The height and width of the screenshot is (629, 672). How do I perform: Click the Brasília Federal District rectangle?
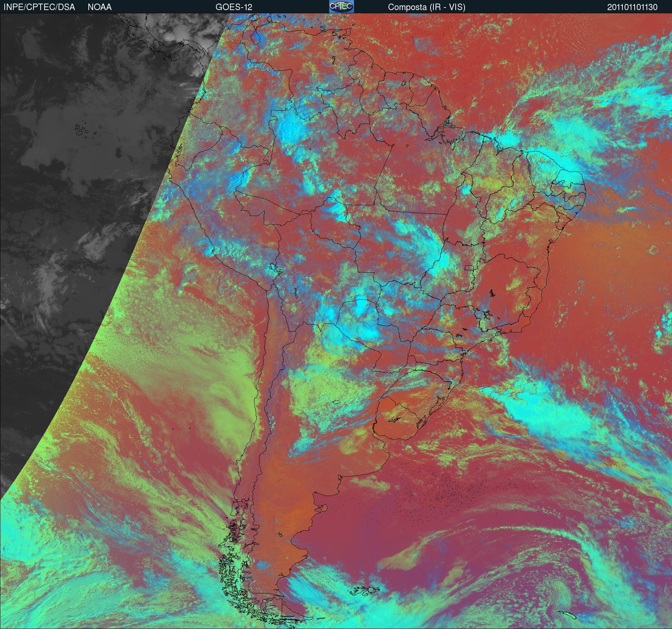point(469,267)
